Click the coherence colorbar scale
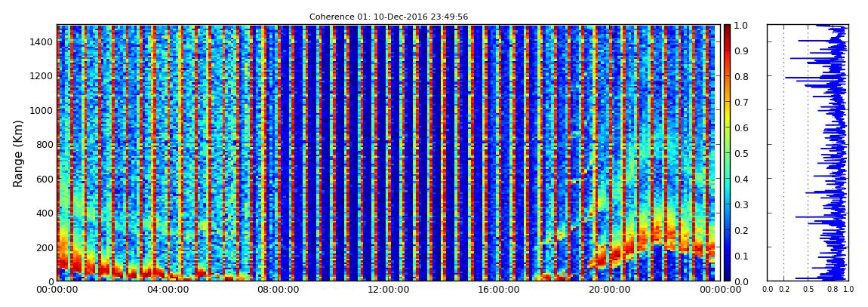Image resolution: width=868 pixels, height=307 pixels. (728, 152)
